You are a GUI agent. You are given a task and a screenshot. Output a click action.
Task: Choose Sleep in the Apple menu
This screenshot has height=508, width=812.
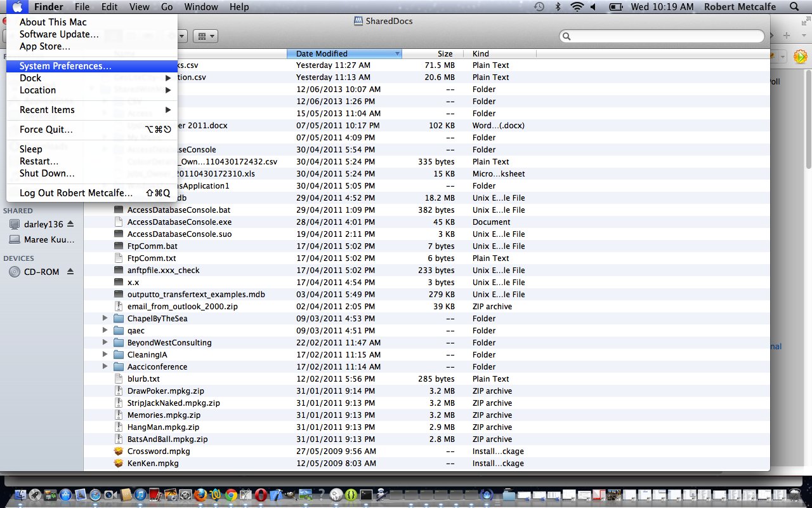(91, 149)
